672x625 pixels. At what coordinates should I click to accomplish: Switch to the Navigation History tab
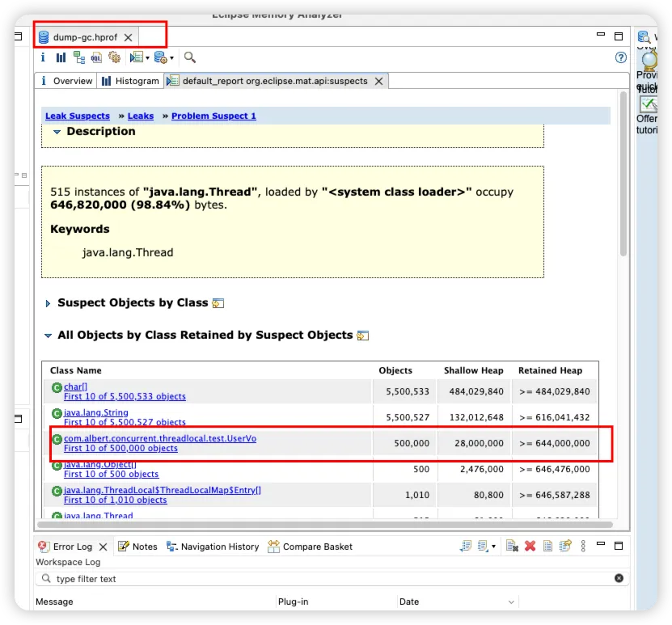[x=213, y=547]
